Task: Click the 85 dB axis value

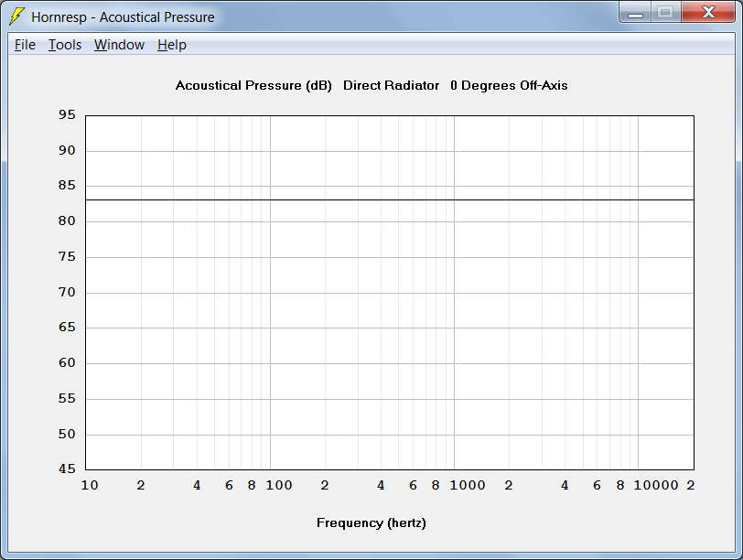Action: coord(67,185)
